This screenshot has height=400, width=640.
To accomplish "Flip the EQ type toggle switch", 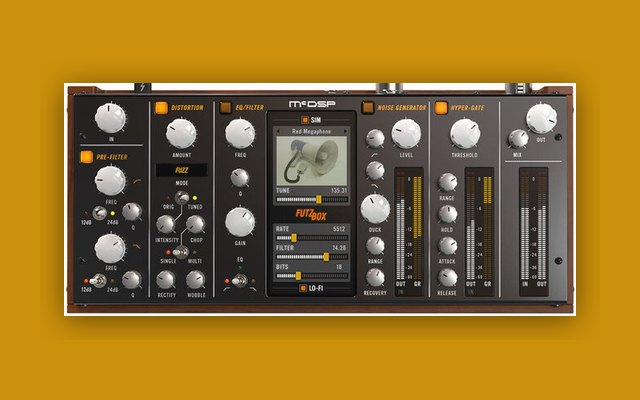I will (x=240, y=281).
